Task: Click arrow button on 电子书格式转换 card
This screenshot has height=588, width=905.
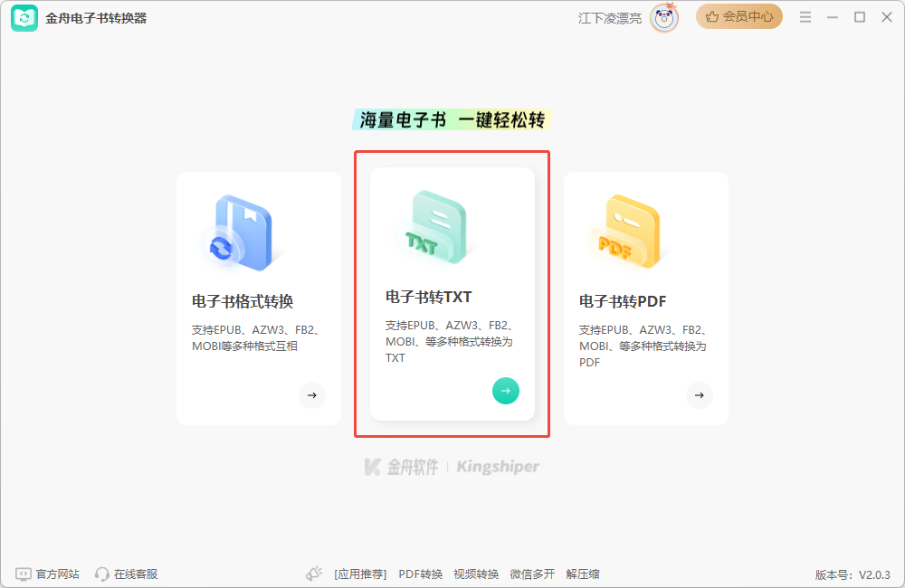Action: pyautogui.click(x=312, y=395)
